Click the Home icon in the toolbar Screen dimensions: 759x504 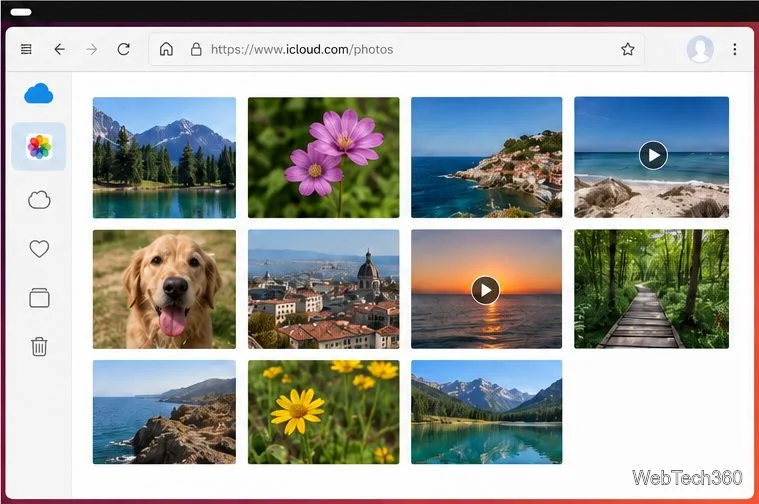click(x=166, y=49)
